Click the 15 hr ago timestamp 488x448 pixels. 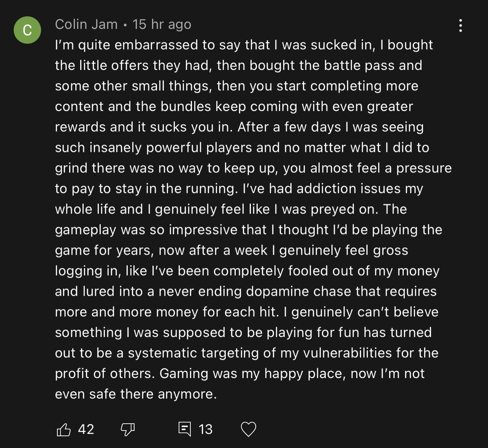[x=161, y=24]
